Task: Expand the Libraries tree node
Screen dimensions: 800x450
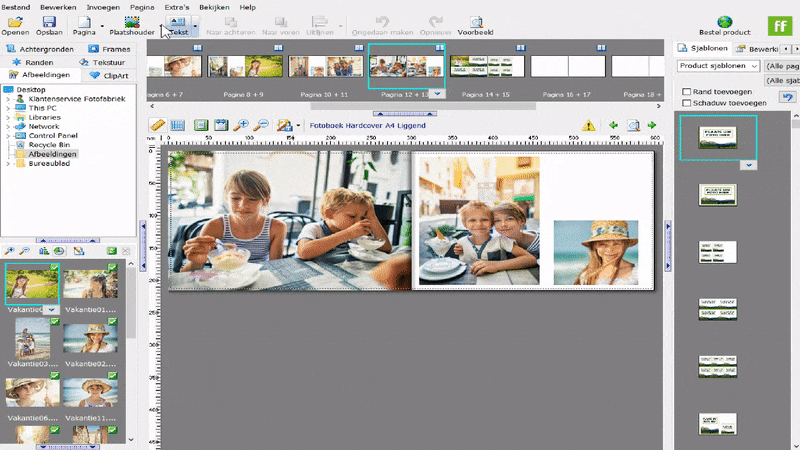Action: (x=8, y=118)
